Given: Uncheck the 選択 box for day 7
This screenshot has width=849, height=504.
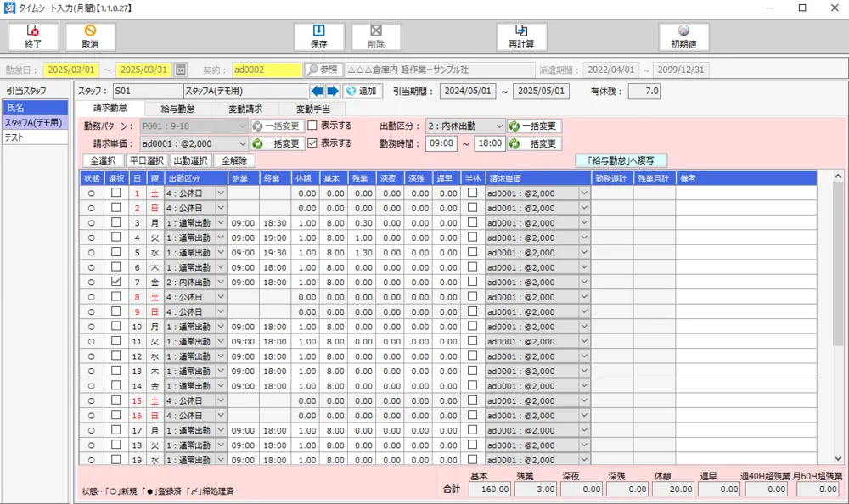Looking at the screenshot, I should [x=115, y=282].
